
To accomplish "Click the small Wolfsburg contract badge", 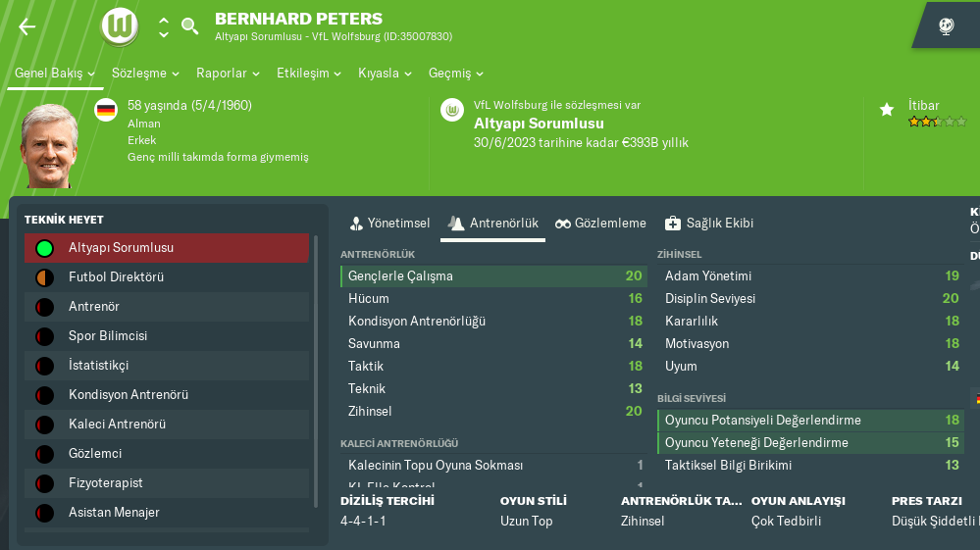I will point(452,110).
